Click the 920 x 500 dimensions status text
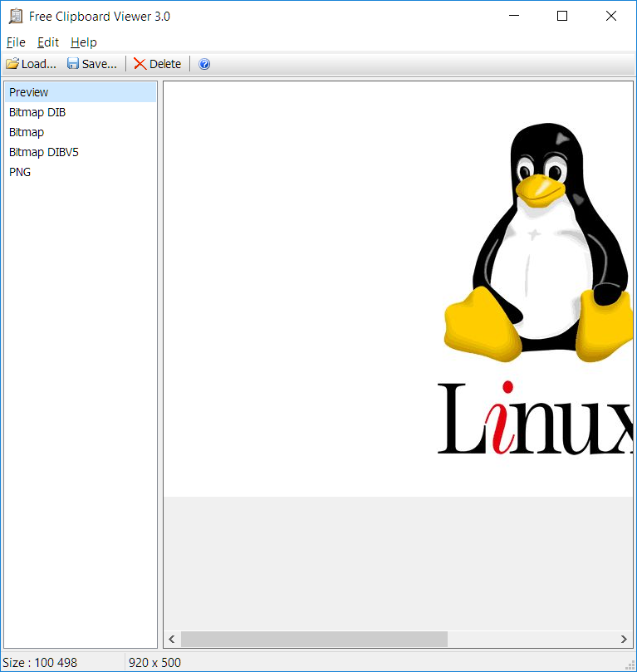 pos(154,663)
